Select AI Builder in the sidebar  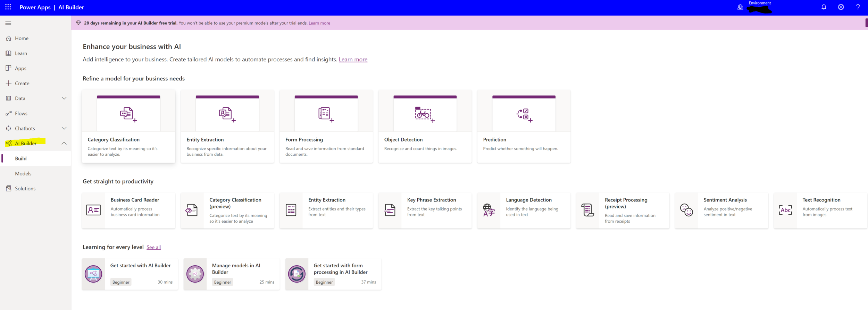coord(26,143)
